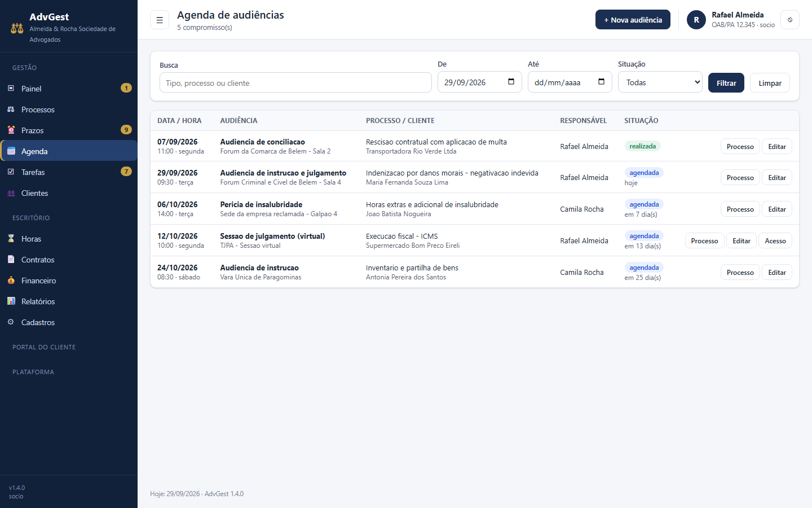Click the Nova audiência button
The image size is (812, 508).
click(633, 20)
